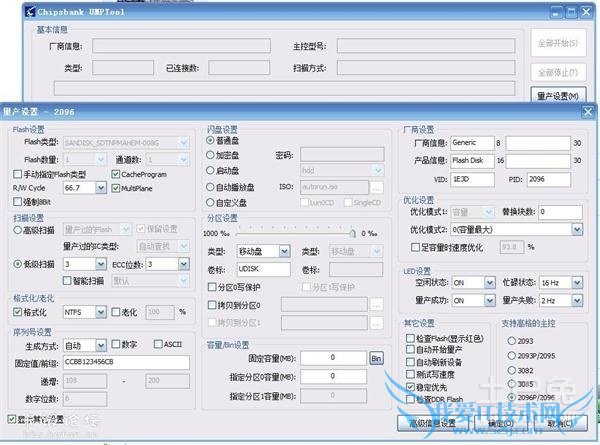Click 产品信息 Flash Disk input field
The width and height of the screenshot is (600, 445).
pos(472,161)
